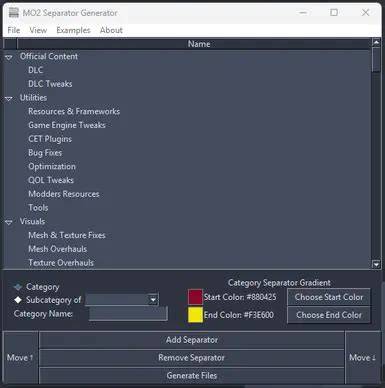This screenshot has height=388, width=385.
Task: Focus the Category Name input field
Action: [x=128, y=314]
